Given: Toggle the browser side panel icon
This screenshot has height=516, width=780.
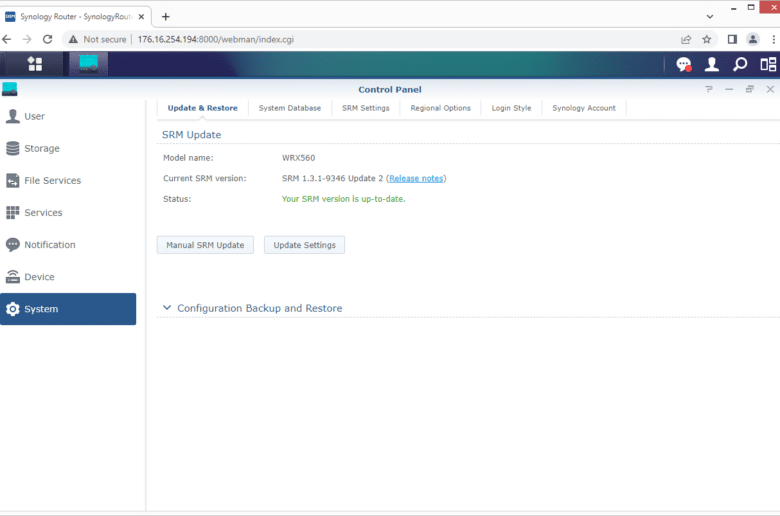Looking at the screenshot, I should [x=732, y=39].
